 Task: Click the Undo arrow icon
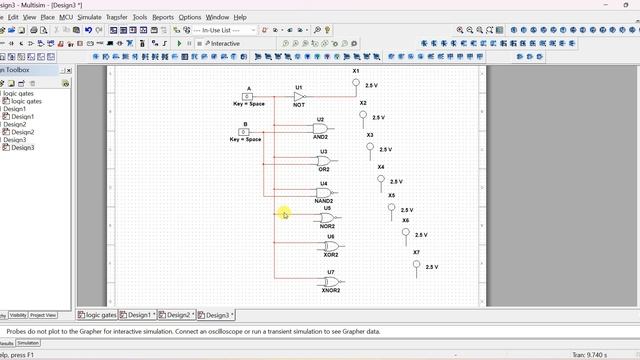[88, 30]
